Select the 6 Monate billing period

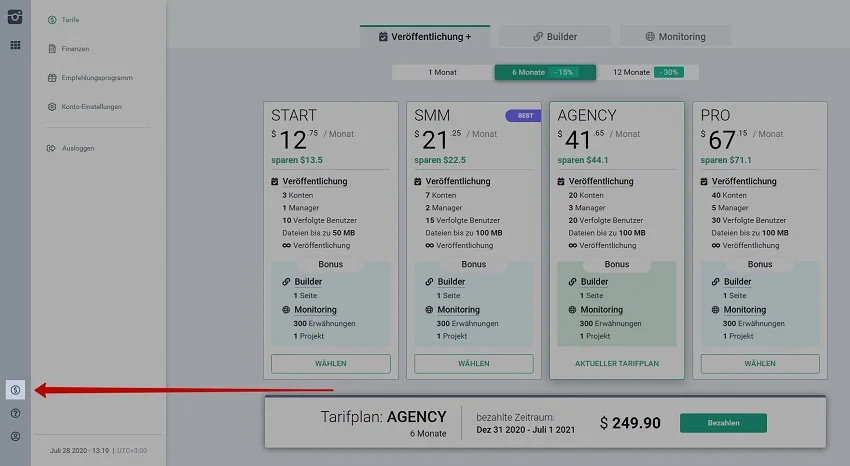coord(545,72)
